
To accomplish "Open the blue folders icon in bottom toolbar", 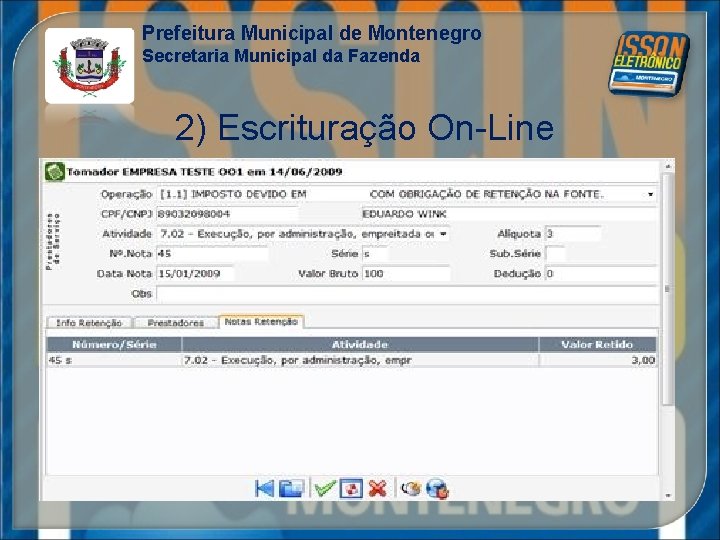I will point(292,488).
